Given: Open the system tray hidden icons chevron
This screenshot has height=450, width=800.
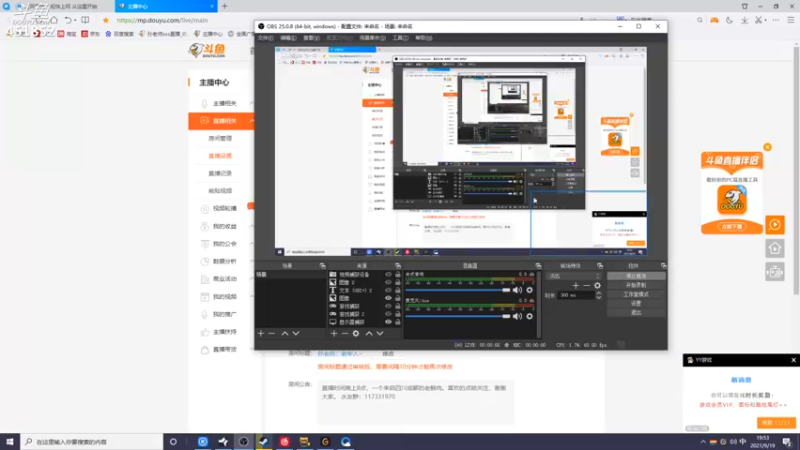Looking at the screenshot, I should coord(703,442).
